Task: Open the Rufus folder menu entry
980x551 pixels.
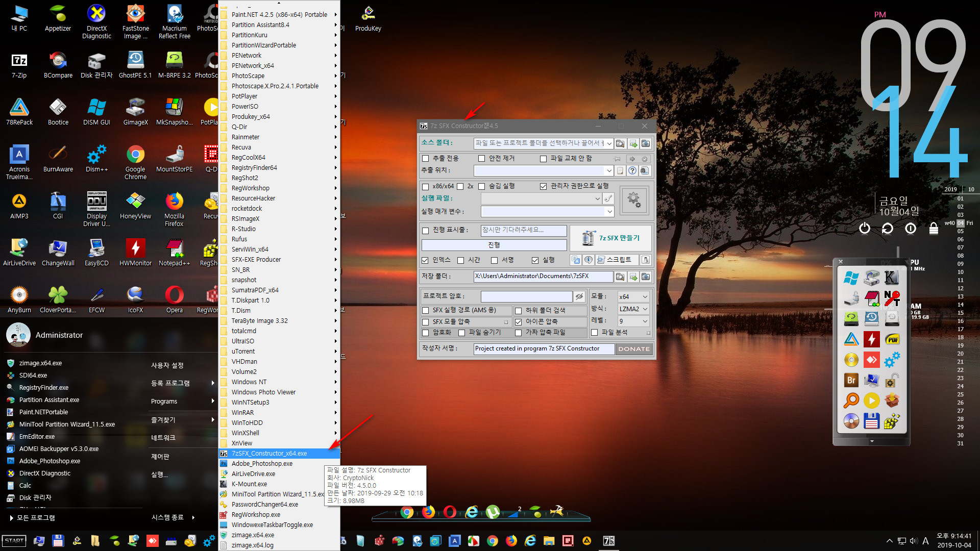Action: tap(279, 239)
